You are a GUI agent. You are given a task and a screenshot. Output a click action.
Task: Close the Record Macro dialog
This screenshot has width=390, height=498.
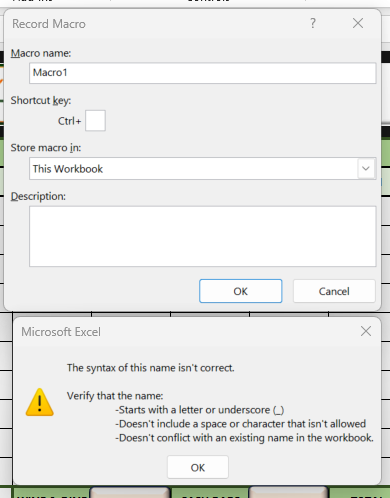[x=358, y=23]
